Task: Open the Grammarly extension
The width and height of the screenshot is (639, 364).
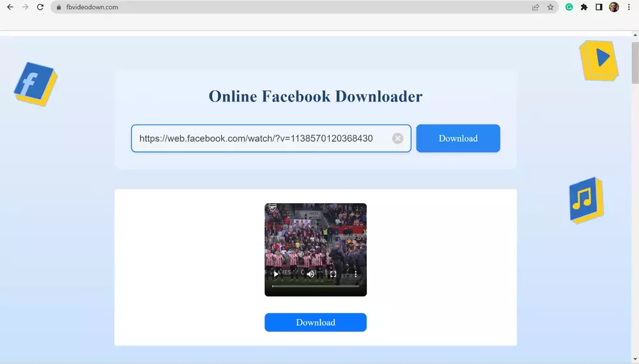Action: pyautogui.click(x=569, y=7)
